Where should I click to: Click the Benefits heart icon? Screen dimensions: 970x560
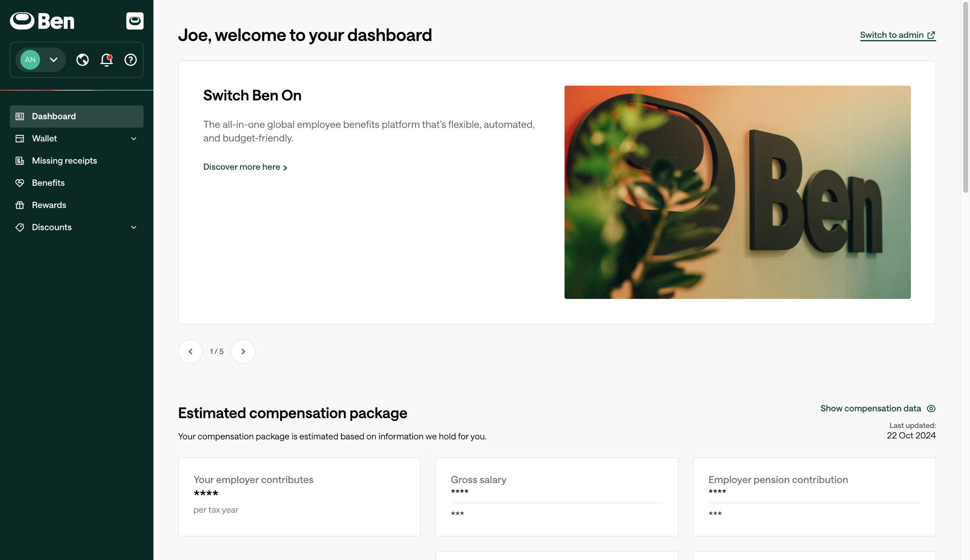(20, 183)
